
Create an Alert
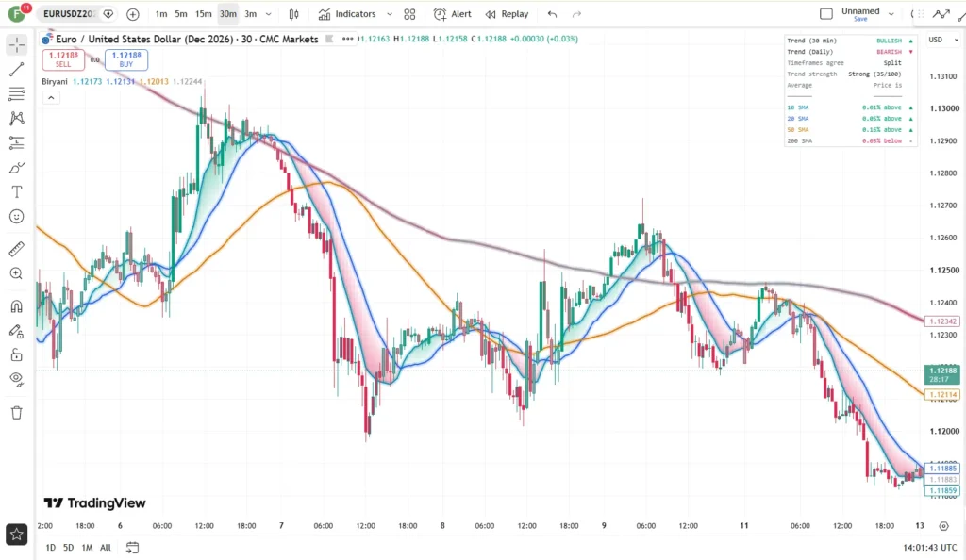tap(453, 14)
